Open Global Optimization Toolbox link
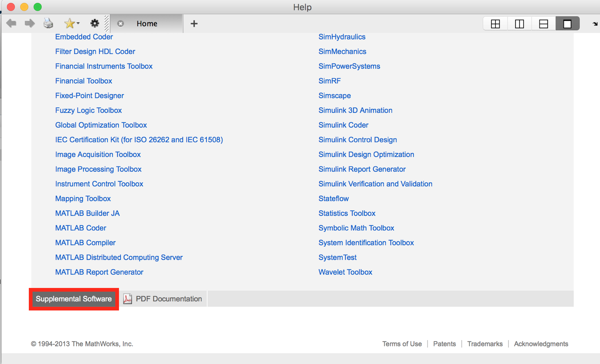 pyautogui.click(x=101, y=125)
